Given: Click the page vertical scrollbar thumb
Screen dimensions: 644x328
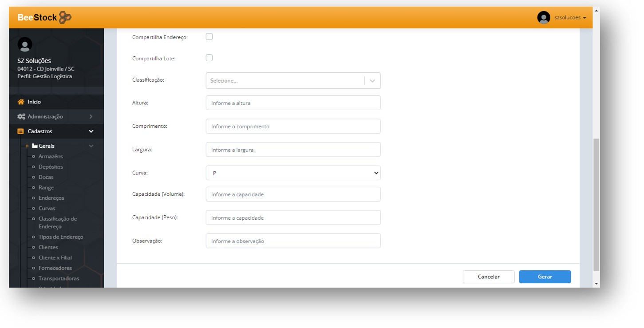Looking at the screenshot, I should [x=596, y=204].
